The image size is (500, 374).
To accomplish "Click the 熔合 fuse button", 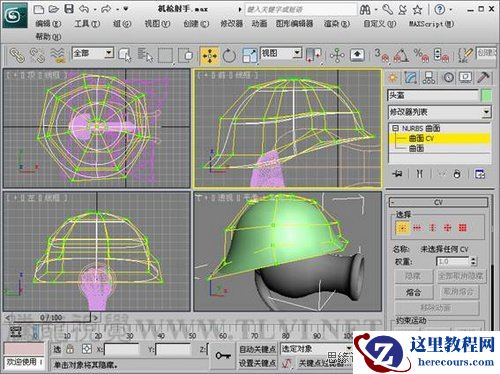I will 414,293.
